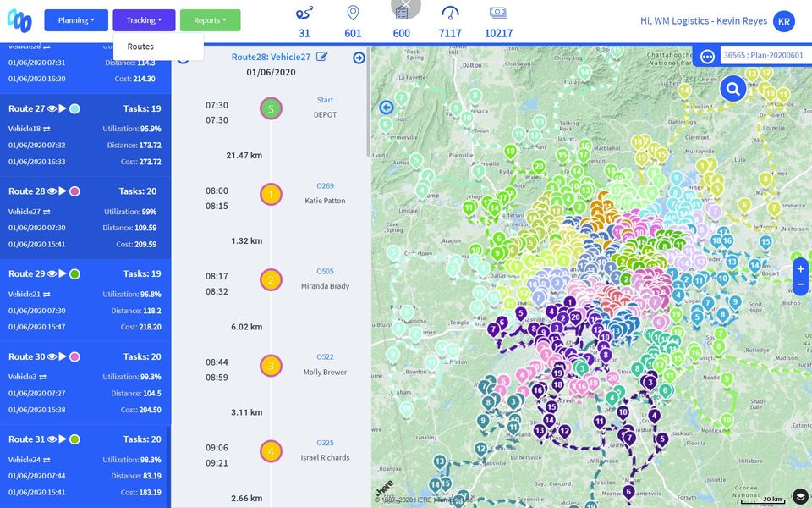The image size is (812, 508).
Task: Open the Reports dropdown menu
Action: tap(211, 20)
